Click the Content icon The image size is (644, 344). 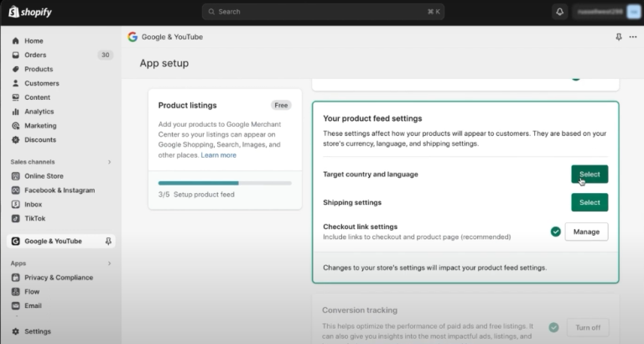[x=16, y=97]
